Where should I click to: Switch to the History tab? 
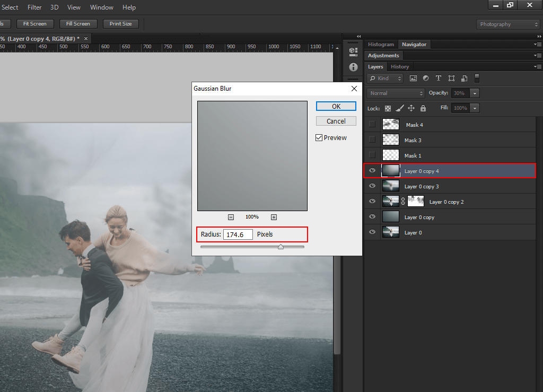pos(400,66)
